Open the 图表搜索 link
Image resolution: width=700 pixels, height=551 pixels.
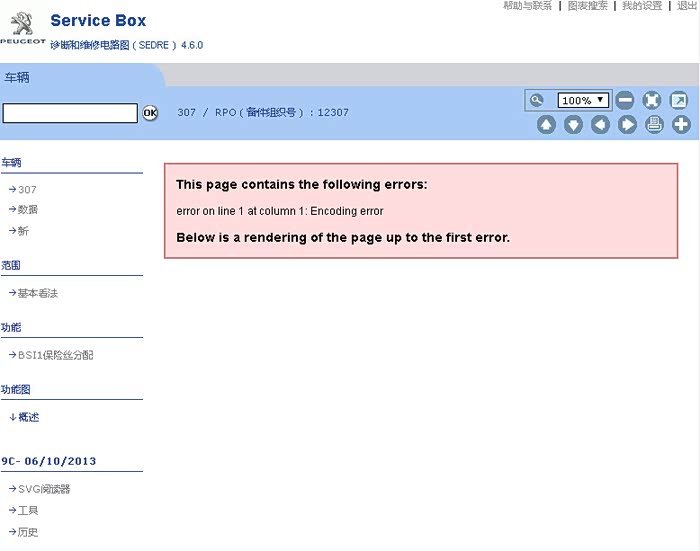(588, 5)
